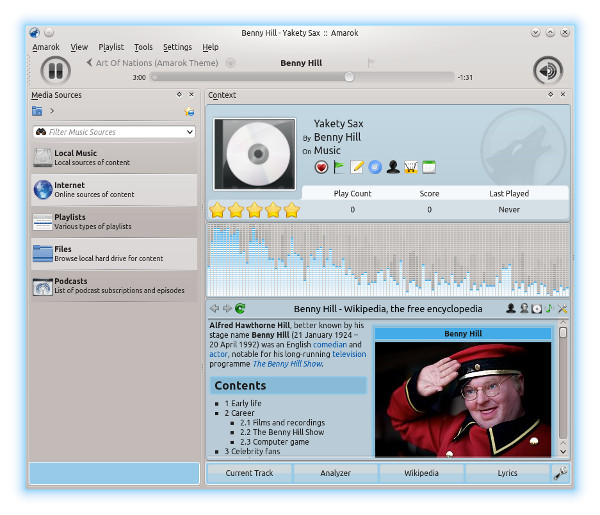Click the shopping cart store icon

tap(411, 167)
